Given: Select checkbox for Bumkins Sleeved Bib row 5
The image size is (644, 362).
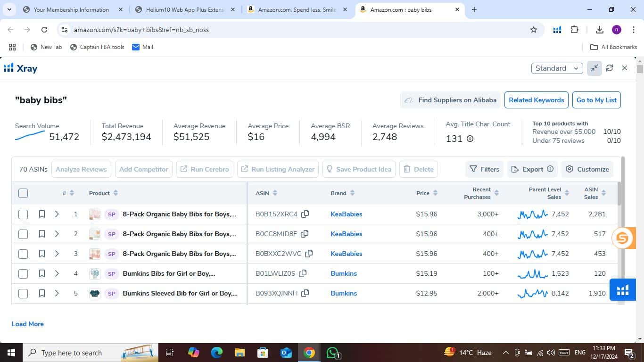Looking at the screenshot, I should [x=23, y=294].
